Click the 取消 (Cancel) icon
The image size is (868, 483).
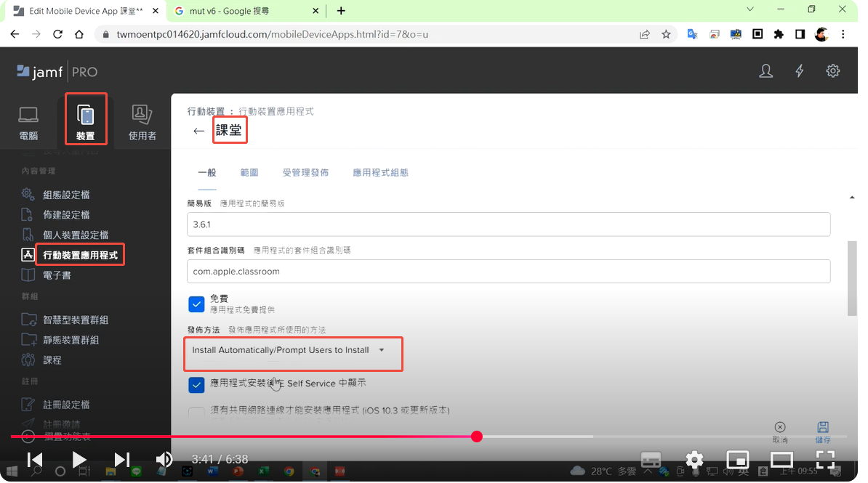780,427
